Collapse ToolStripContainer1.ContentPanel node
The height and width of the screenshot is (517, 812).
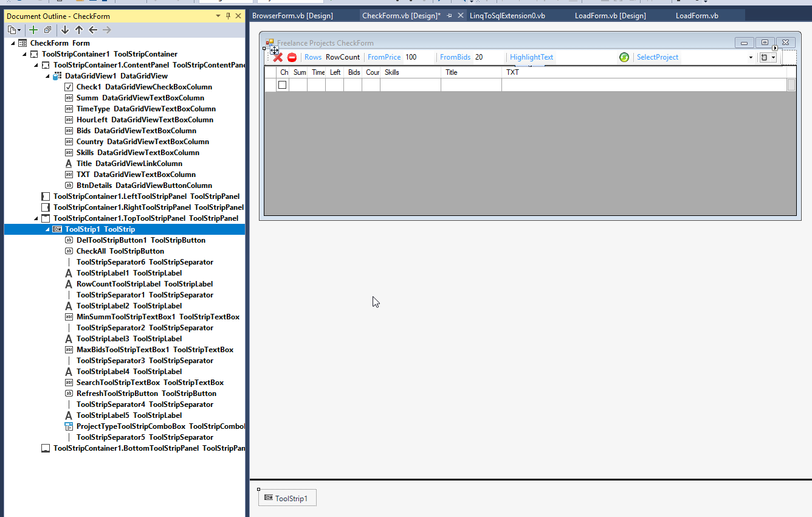tap(36, 65)
